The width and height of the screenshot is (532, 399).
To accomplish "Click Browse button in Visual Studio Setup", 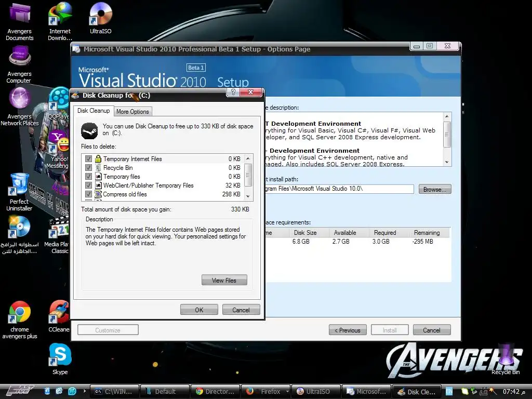I will pos(435,189).
